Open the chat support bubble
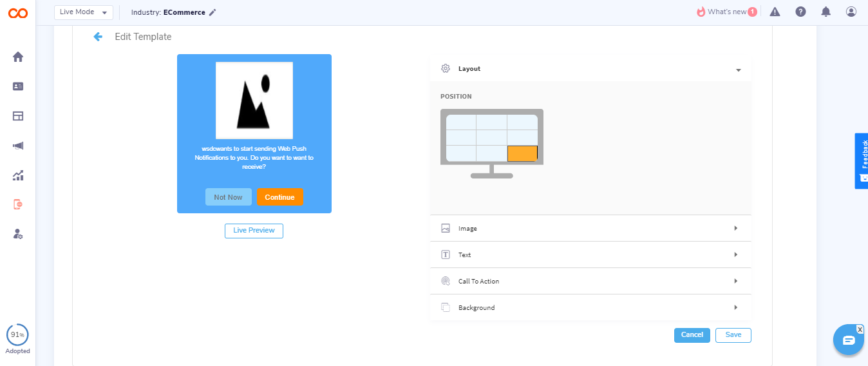868x366 pixels. [848, 340]
